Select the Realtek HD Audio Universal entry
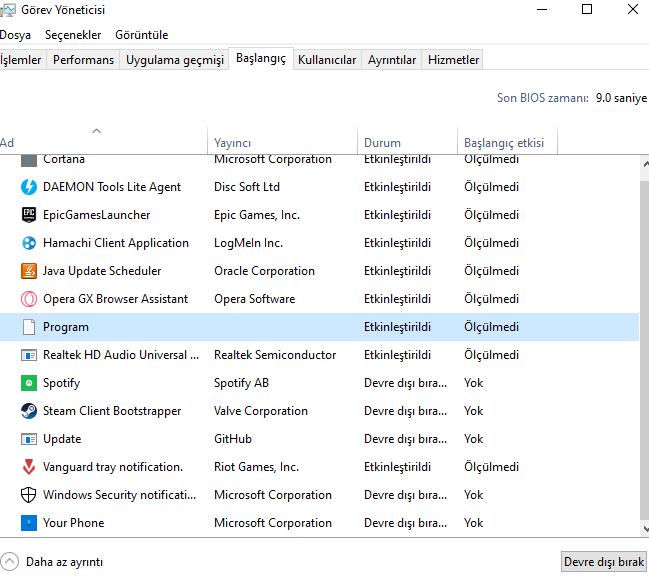The image size is (649, 585). coord(121,355)
